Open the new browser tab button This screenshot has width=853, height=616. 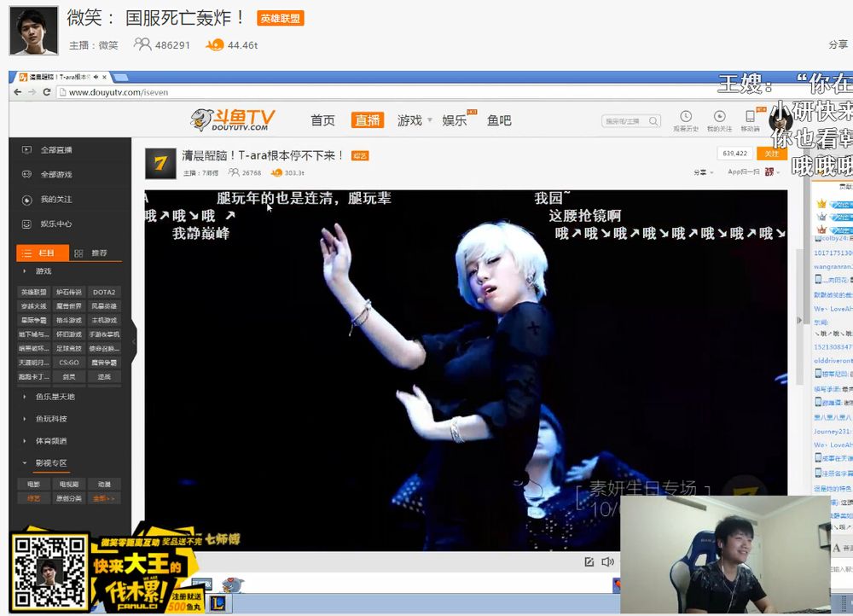click(120, 78)
